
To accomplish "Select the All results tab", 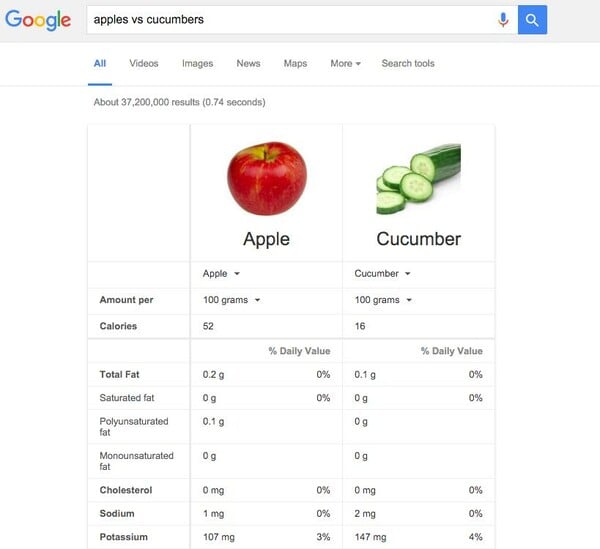I will (x=100, y=64).
